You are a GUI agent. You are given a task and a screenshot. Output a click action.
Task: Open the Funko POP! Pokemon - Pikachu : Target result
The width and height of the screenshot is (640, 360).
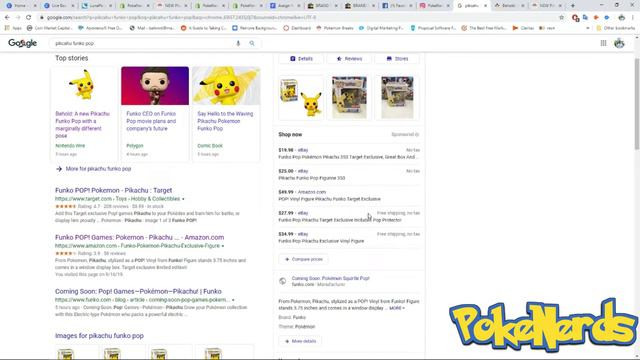tap(113, 191)
